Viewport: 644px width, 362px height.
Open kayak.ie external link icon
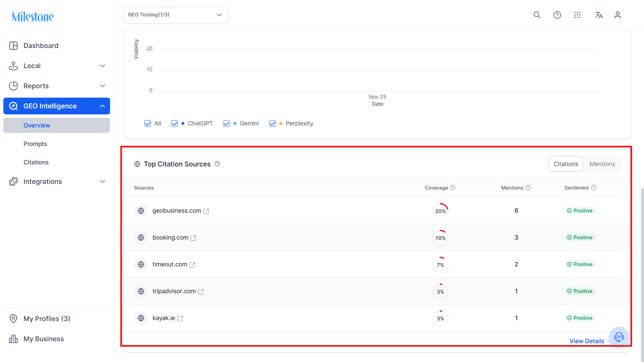181,318
